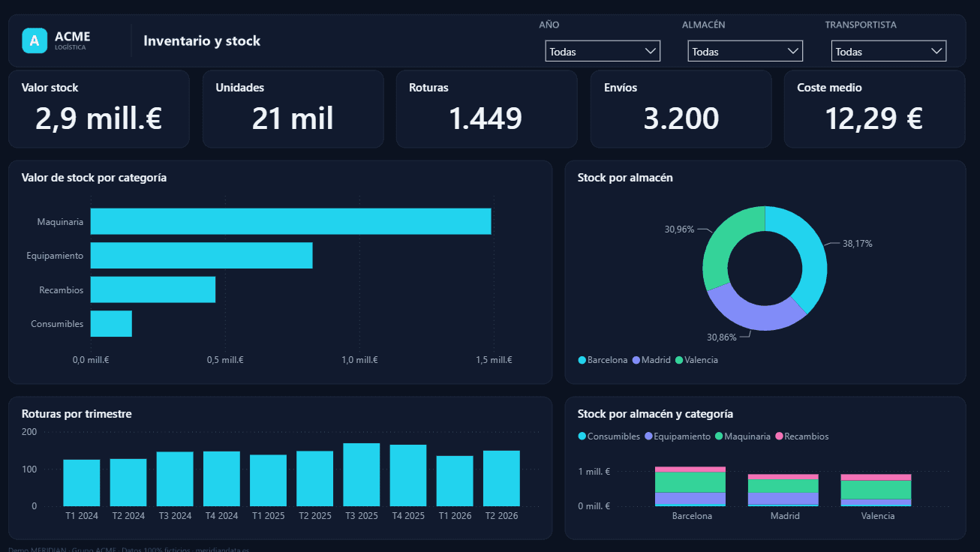
Task: Click the Valor de stock por categoría title
Action: [94, 178]
